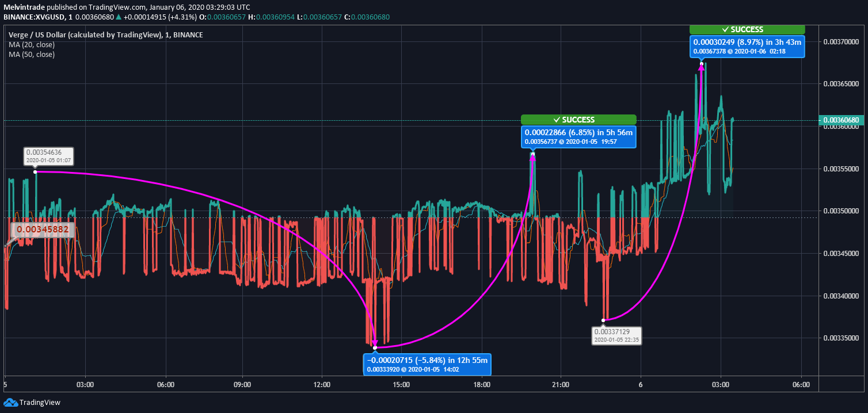Click the 0.00337129 label dated 22:35
Viewport: 868px width, 413px height.
[x=617, y=335]
